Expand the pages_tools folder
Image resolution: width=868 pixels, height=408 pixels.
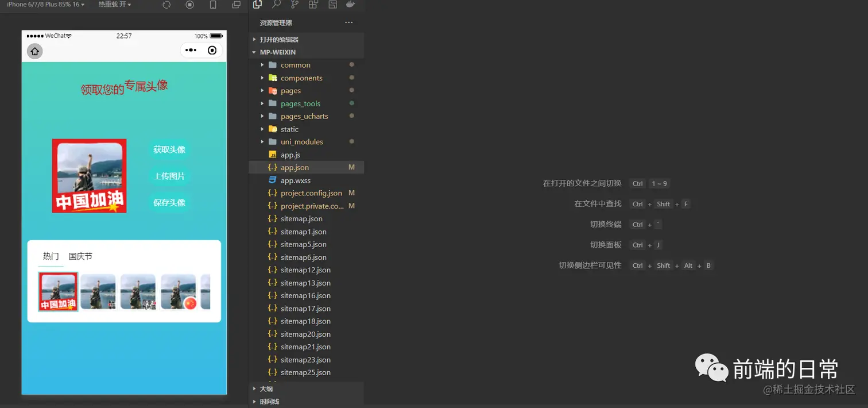pyautogui.click(x=307, y=103)
